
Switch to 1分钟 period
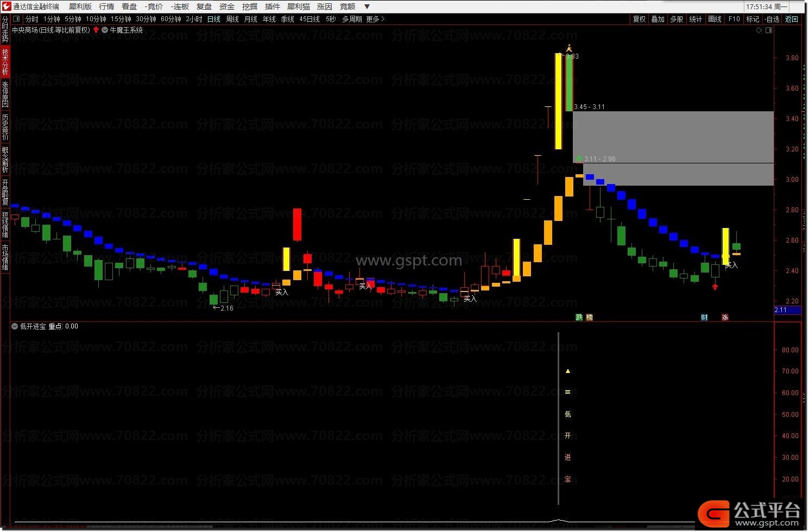point(52,19)
